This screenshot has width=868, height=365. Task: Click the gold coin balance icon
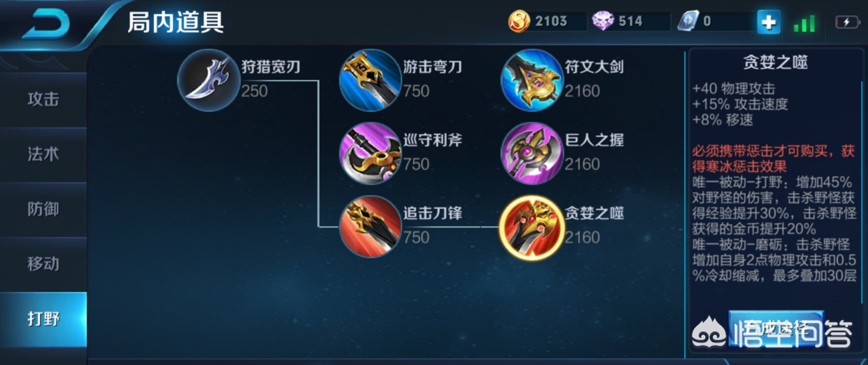519,21
